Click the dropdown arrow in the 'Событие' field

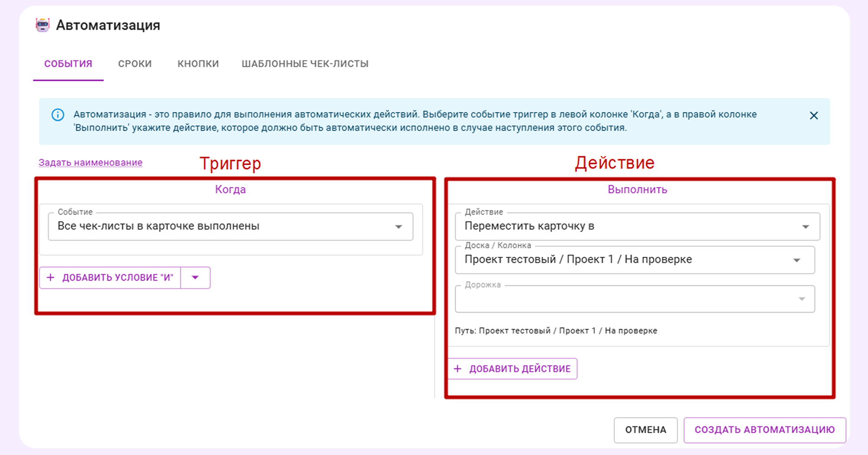(398, 226)
